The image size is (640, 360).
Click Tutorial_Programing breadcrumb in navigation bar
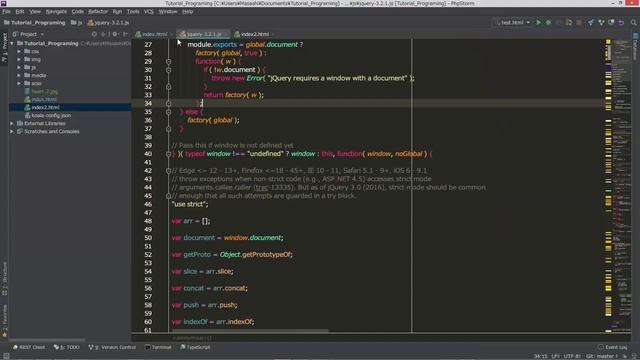click(x=35, y=23)
